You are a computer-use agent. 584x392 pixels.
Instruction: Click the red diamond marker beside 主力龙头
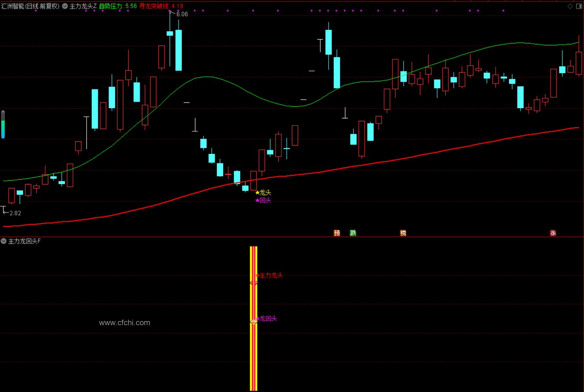[254, 283]
